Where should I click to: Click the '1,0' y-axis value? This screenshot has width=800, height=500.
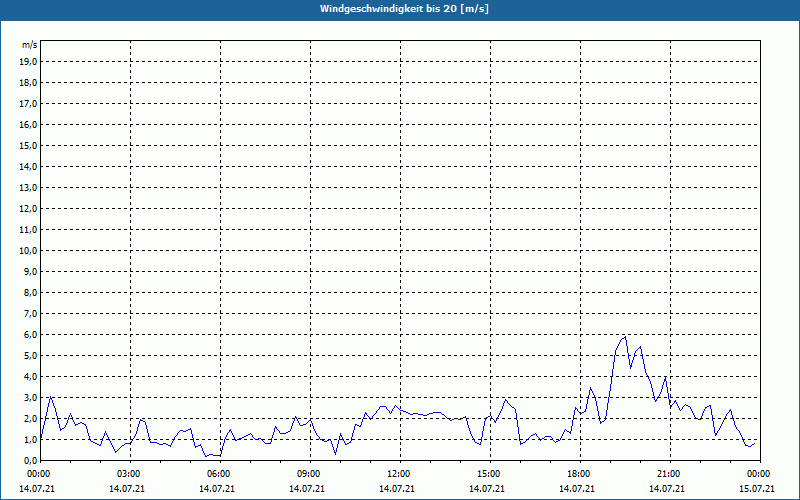click(30, 439)
